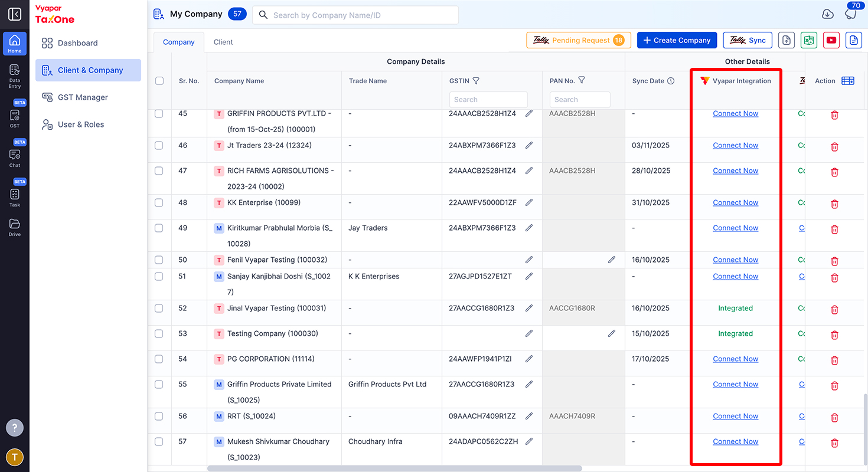
Task: Click the upload file icon button
Action: point(786,40)
